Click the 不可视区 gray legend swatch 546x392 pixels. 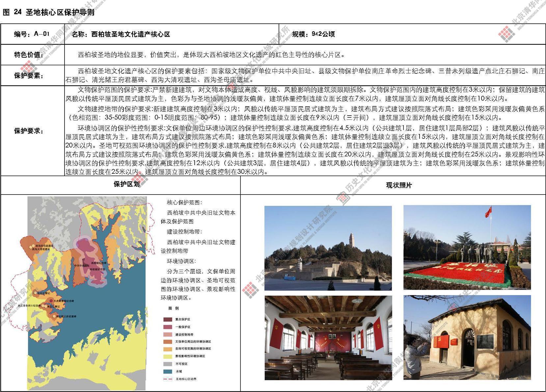point(167,364)
